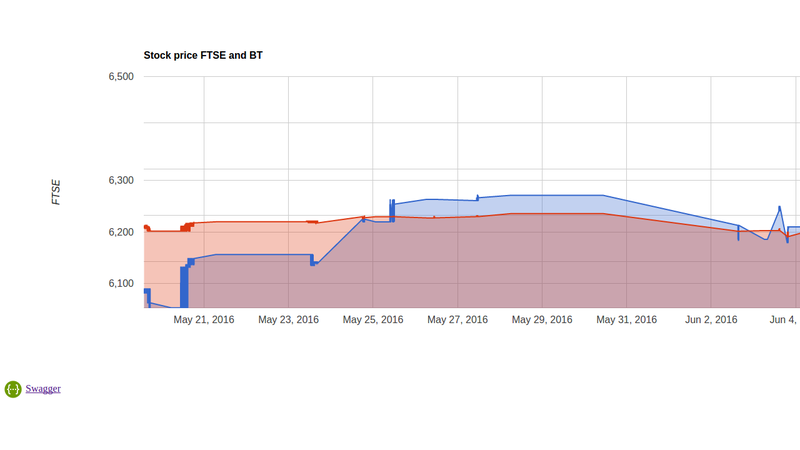Viewport: 800px width, 450px height.
Task: Click the 6,300 y-axis tick label
Action: (120, 181)
